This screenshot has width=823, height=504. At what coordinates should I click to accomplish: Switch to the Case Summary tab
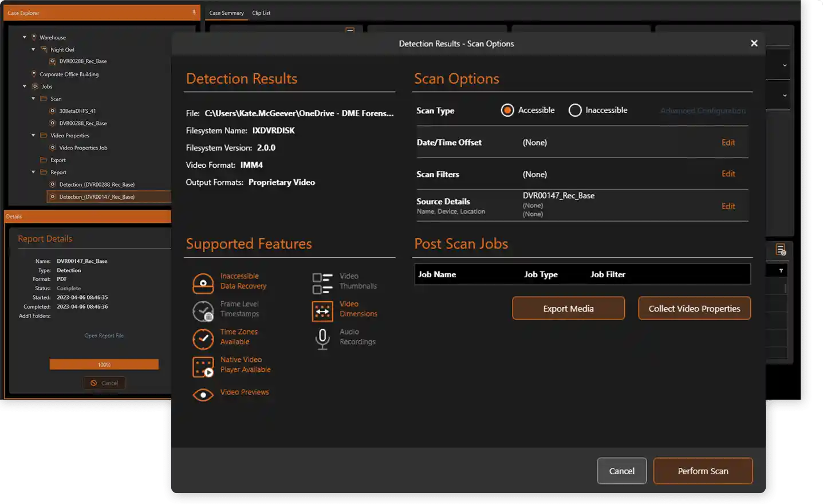point(226,13)
